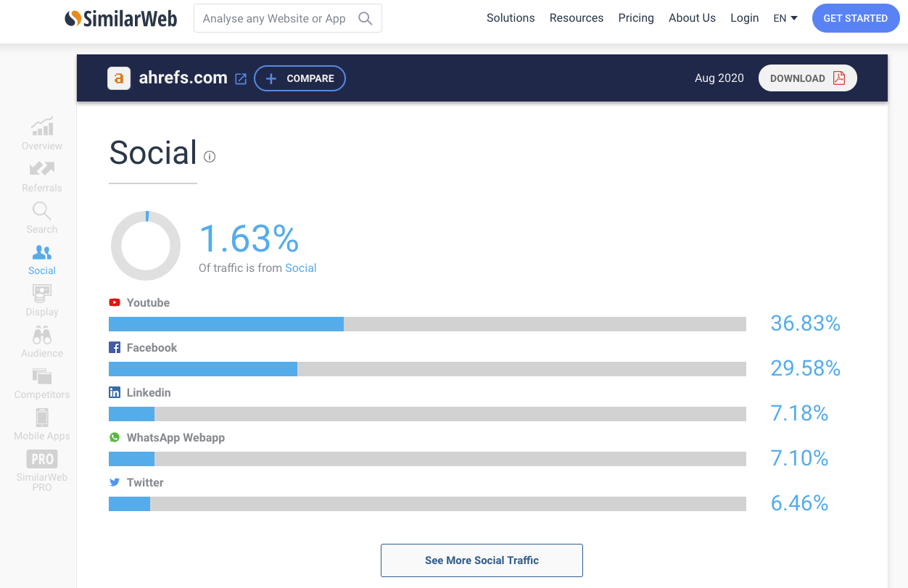The height and width of the screenshot is (588, 908).
Task: Open ahrefs.com external link icon
Action: click(x=241, y=79)
